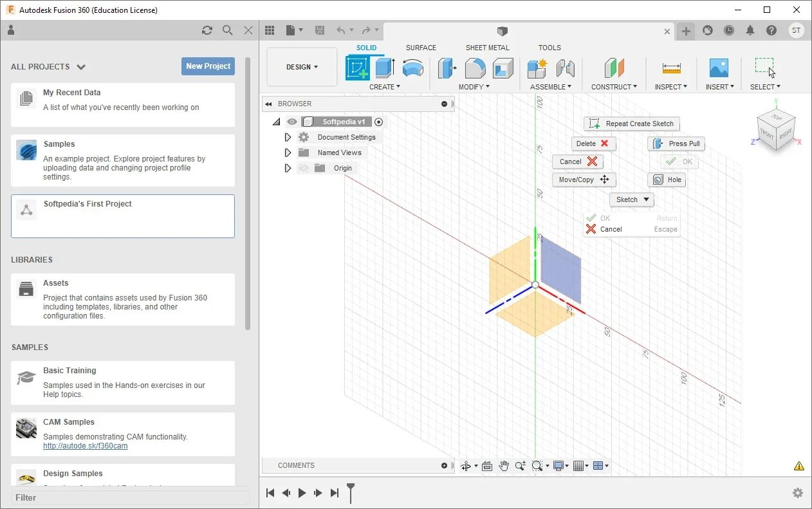Toggle visibility of Softpedia v1 component
This screenshot has height=509, width=812.
[x=292, y=121]
